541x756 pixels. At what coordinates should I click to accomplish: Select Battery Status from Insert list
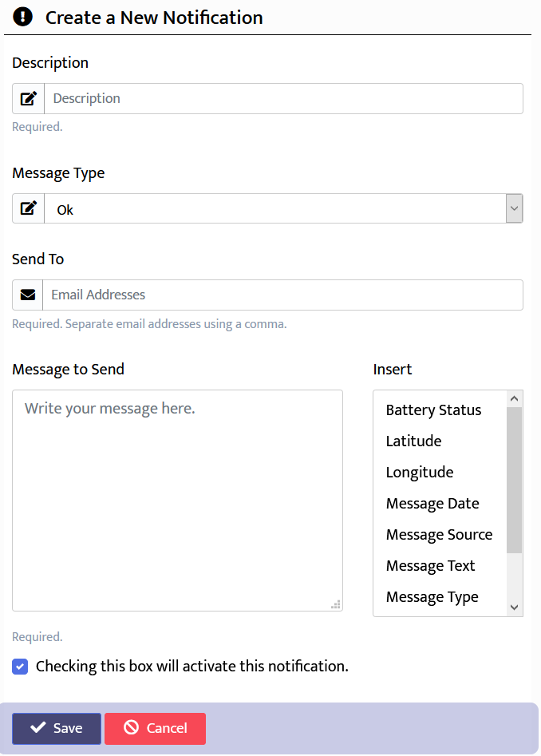[433, 410]
